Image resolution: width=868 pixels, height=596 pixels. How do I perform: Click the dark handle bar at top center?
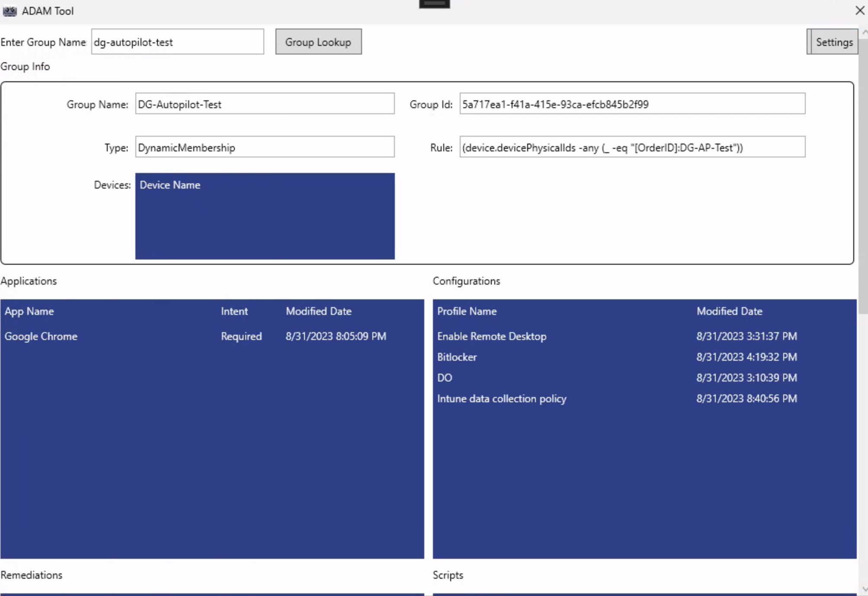pyautogui.click(x=434, y=4)
